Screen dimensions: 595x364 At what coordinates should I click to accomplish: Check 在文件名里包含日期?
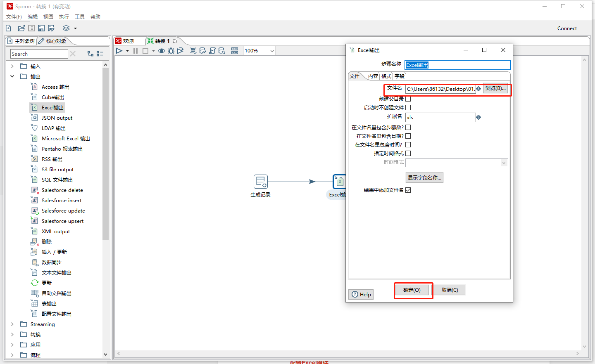[x=408, y=136]
